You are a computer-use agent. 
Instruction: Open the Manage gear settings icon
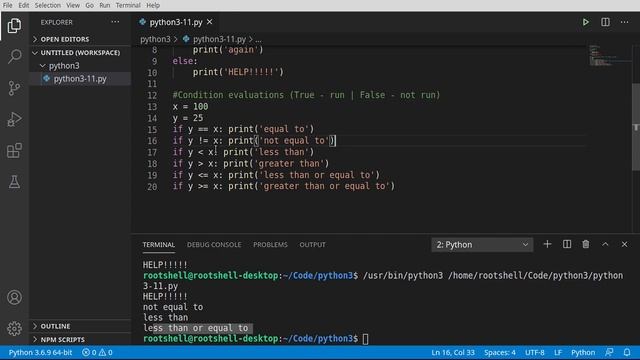[x=14, y=328]
